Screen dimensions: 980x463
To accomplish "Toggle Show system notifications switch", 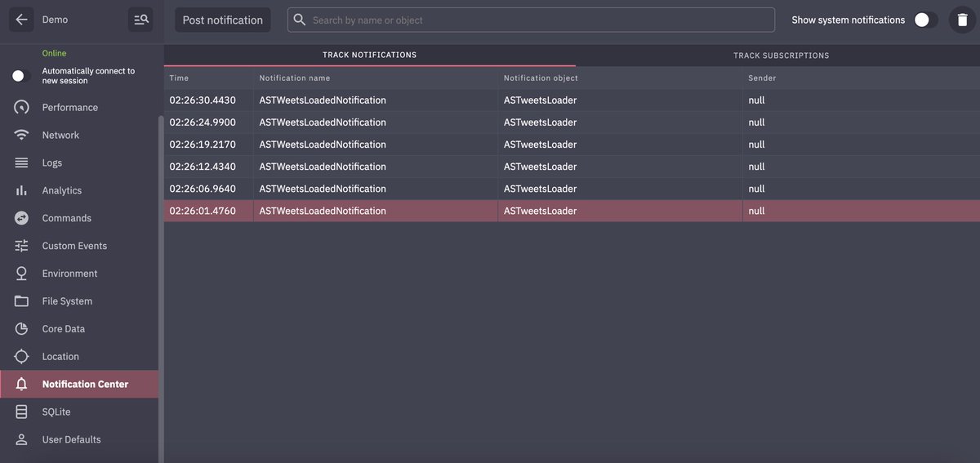I will click(x=925, y=20).
